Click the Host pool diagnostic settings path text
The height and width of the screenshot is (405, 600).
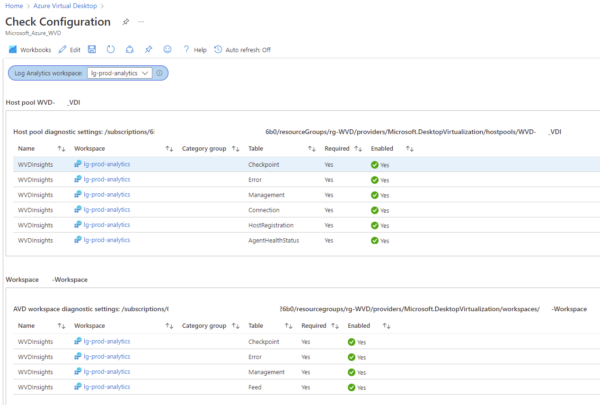click(x=287, y=132)
